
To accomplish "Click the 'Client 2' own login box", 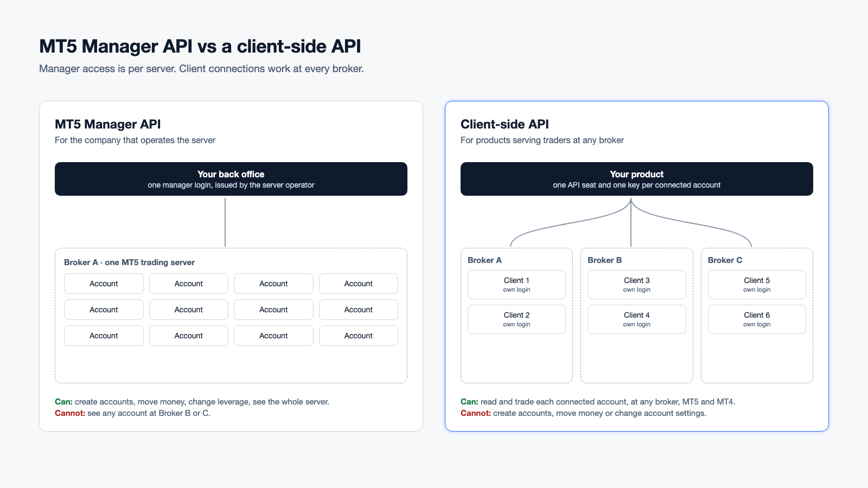I will tap(516, 319).
